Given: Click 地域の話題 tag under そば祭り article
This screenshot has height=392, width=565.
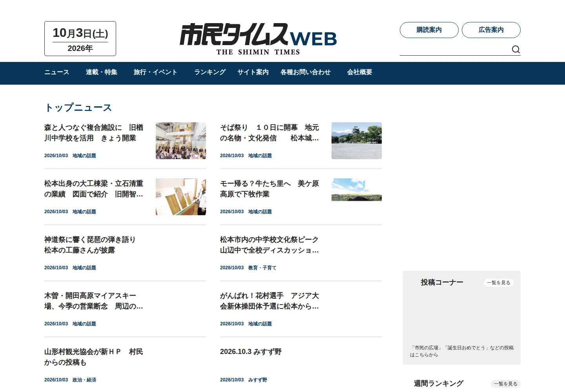Looking at the screenshot, I should [x=260, y=156].
